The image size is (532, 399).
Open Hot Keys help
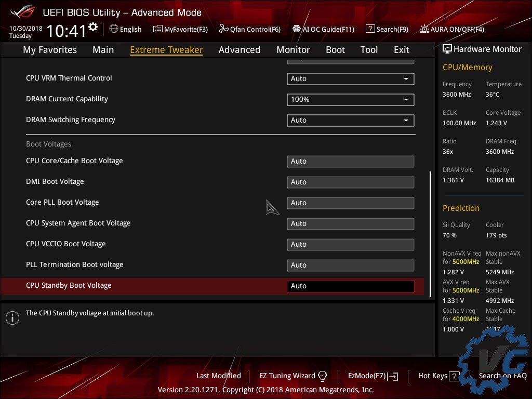[x=433, y=376]
